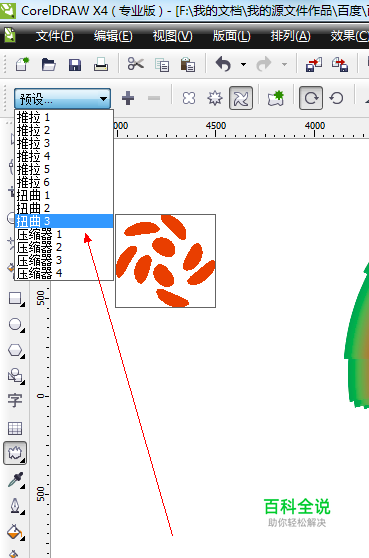Image resolution: width=369 pixels, height=558 pixels.
Task: Select the Ellipse tool
Action: tap(15, 325)
